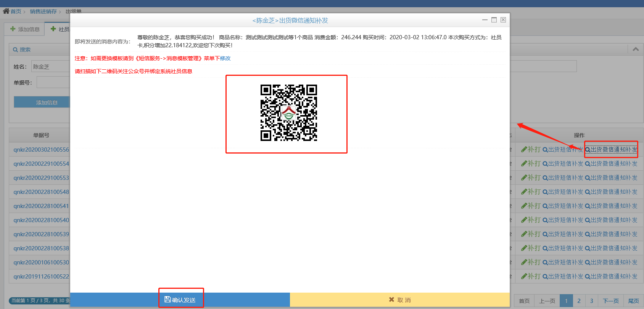Image resolution: width=644 pixels, height=309 pixels.
Task: Click 补打 for order qnkr20200228100538
Action: coord(531,248)
